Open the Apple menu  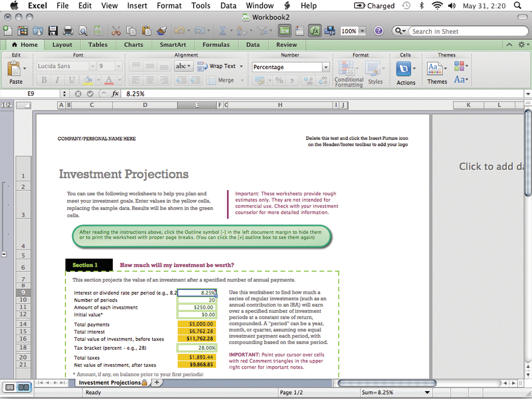14,6
